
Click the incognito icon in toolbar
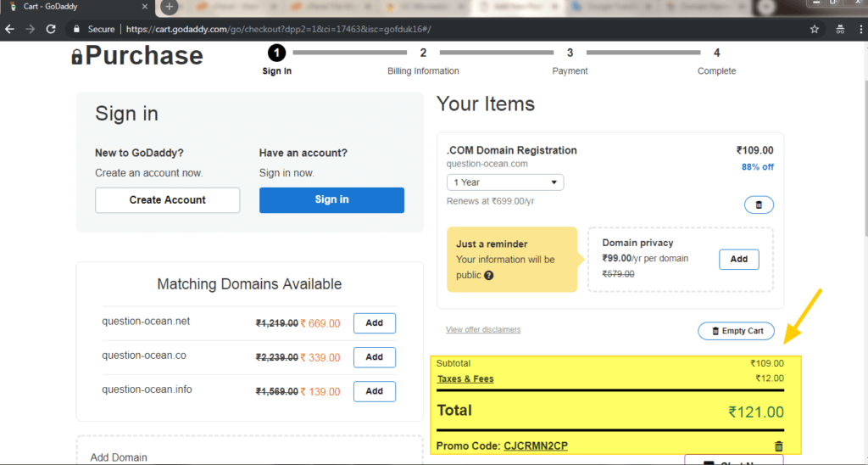click(x=840, y=30)
